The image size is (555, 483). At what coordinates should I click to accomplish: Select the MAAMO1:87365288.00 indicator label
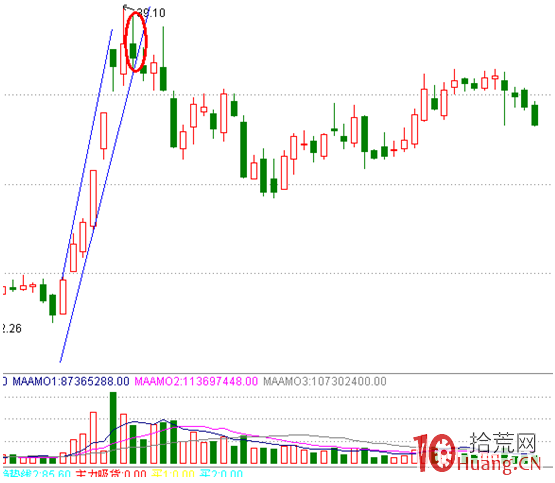tap(71, 381)
